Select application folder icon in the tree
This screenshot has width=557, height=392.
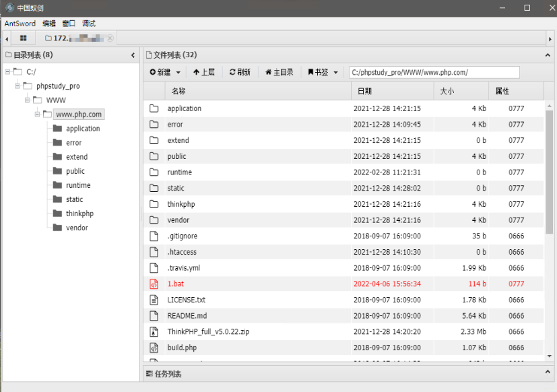[57, 128]
